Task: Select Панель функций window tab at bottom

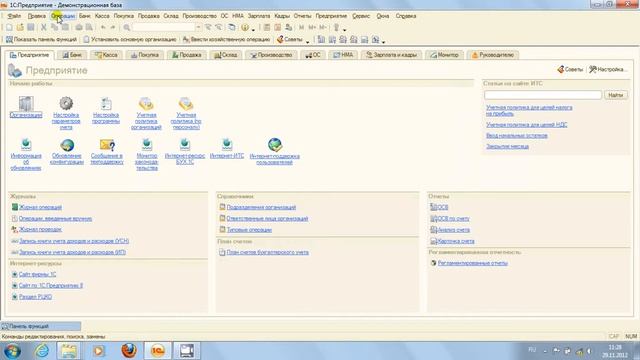Action: 40,326
